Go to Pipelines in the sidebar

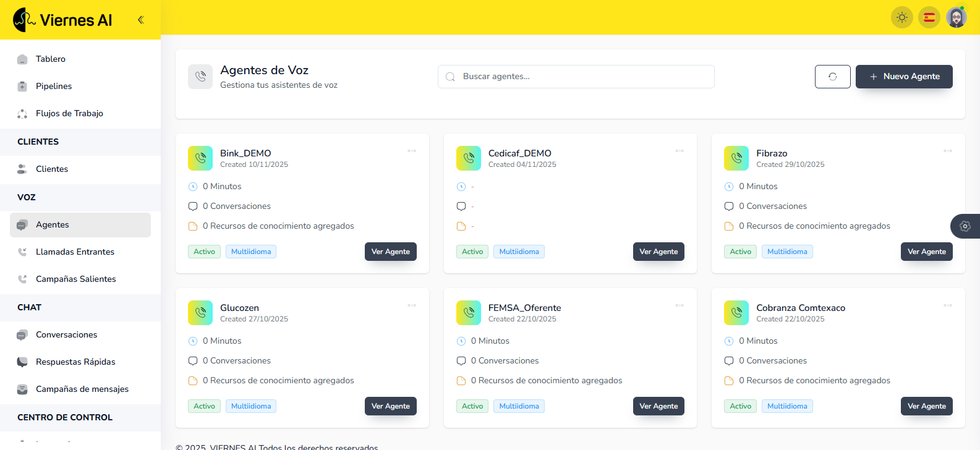tap(54, 87)
